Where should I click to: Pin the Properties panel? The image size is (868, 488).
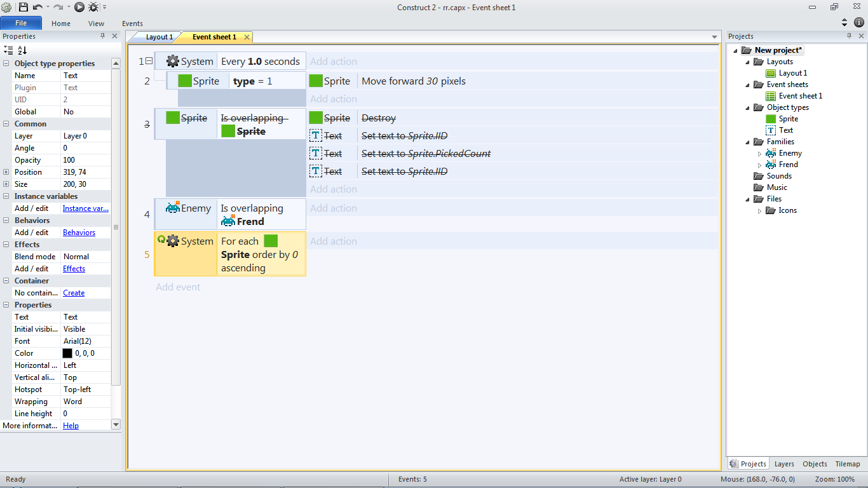tap(103, 36)
